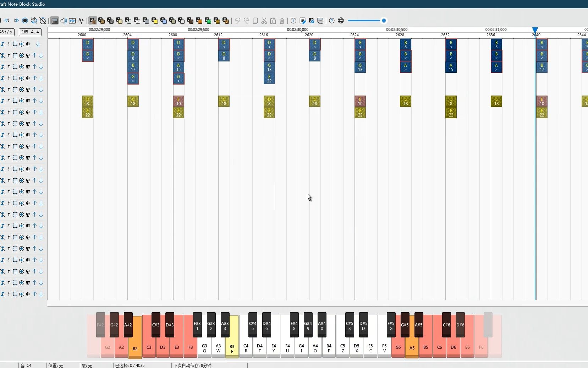Add a layer via first row plus icon

pyautogui.click(x=21, y=44)
